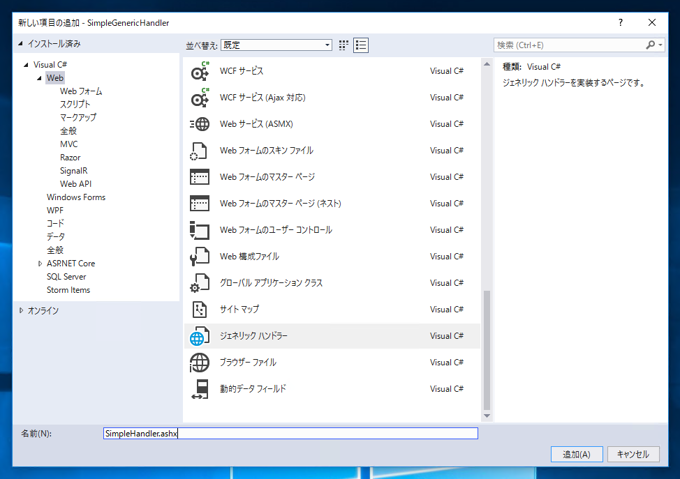Select SQL Server category

(66, 277)
